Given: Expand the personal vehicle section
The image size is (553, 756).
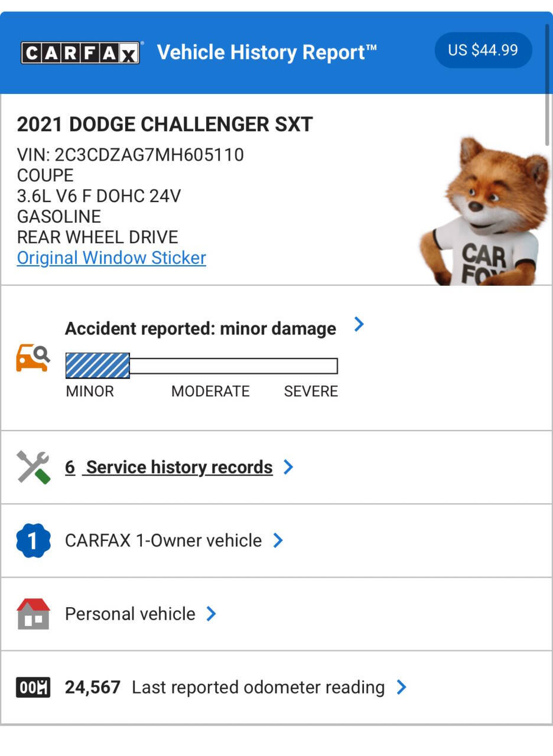Looking at the screenshot, I should click(x=211, y=614).
